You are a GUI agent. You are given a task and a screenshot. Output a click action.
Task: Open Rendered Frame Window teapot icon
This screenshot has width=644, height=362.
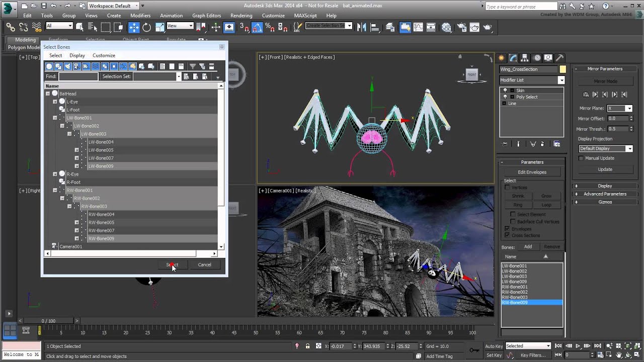tap(474, 27)
